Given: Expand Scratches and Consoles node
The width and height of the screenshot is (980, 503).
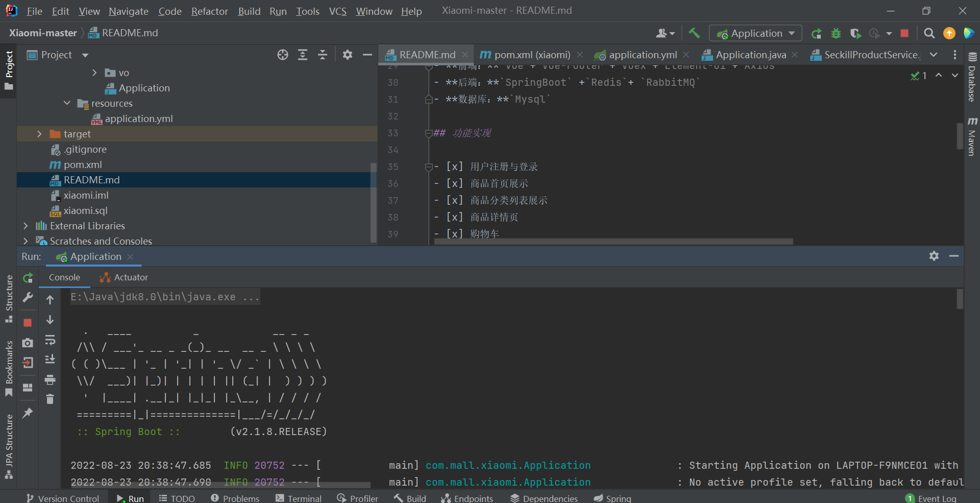Looking at the screenshot, I should (26, 241).
